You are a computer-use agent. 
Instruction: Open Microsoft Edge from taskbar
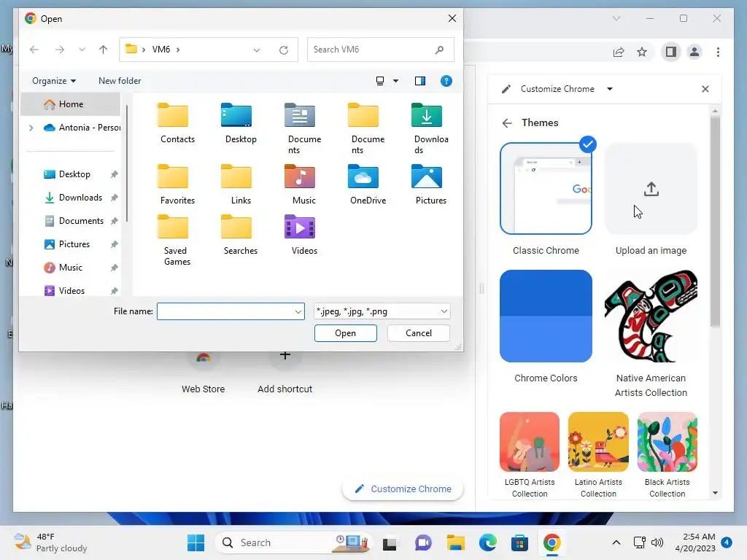tap(488, 542)
